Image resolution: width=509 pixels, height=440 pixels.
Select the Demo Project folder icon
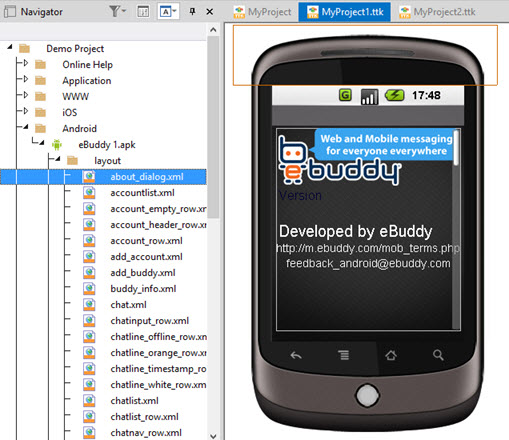point(24,49)
